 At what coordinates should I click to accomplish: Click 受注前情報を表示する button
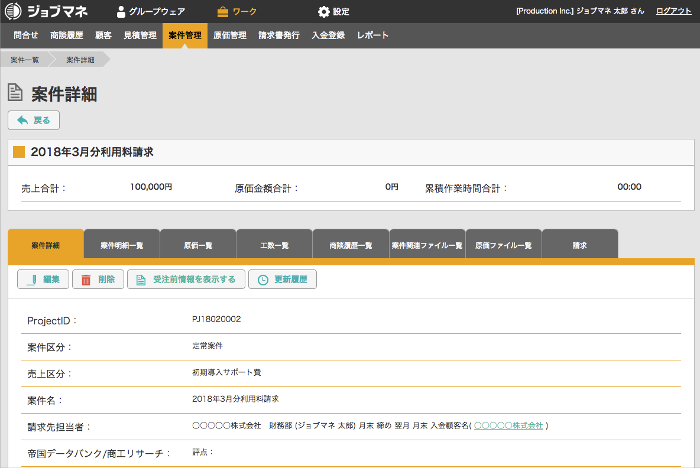pyautogui.click(x=186, y=280)
